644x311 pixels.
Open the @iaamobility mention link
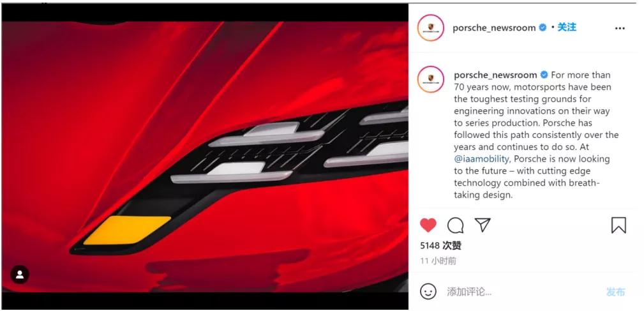[x=481, y=158]
